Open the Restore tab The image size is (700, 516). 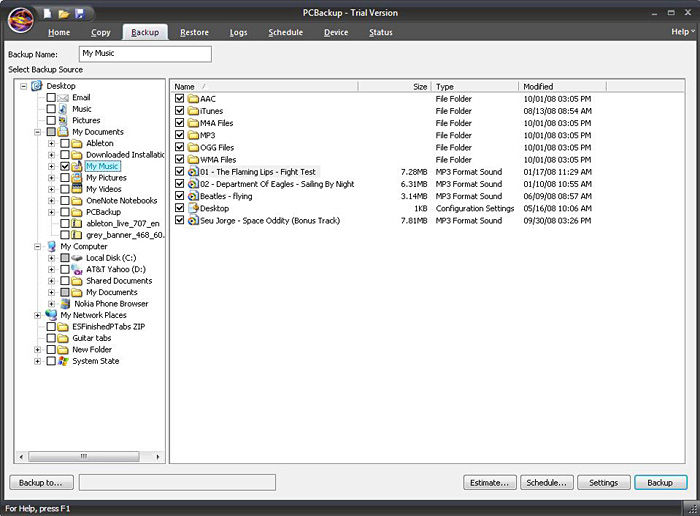194,32
